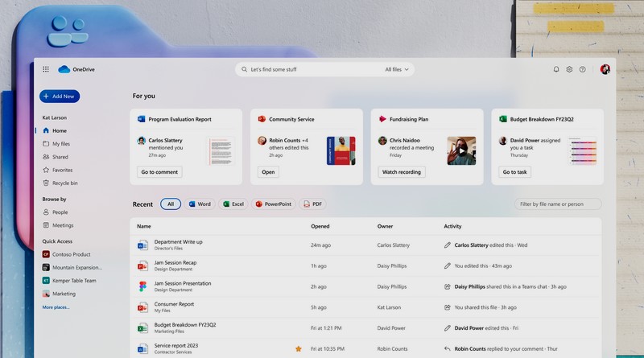Click the Watch recording button
The width and height of the screenshot is (644, 358).
[402, 172]
